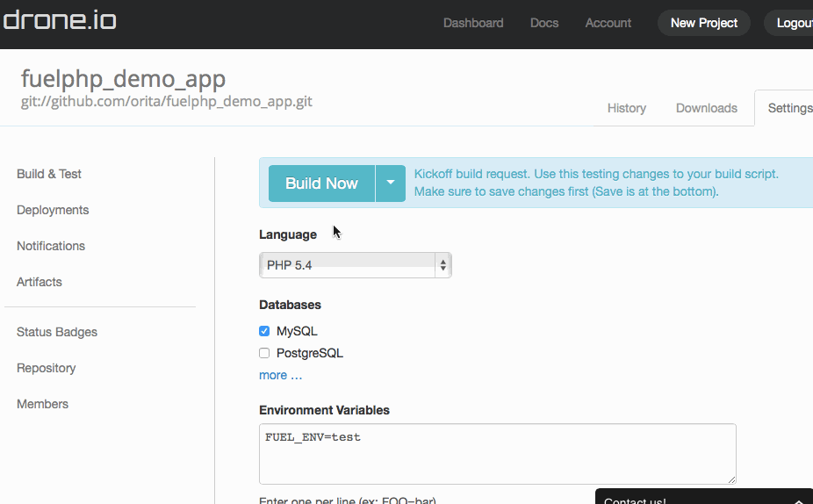Open Members in the sidebar

42,404
